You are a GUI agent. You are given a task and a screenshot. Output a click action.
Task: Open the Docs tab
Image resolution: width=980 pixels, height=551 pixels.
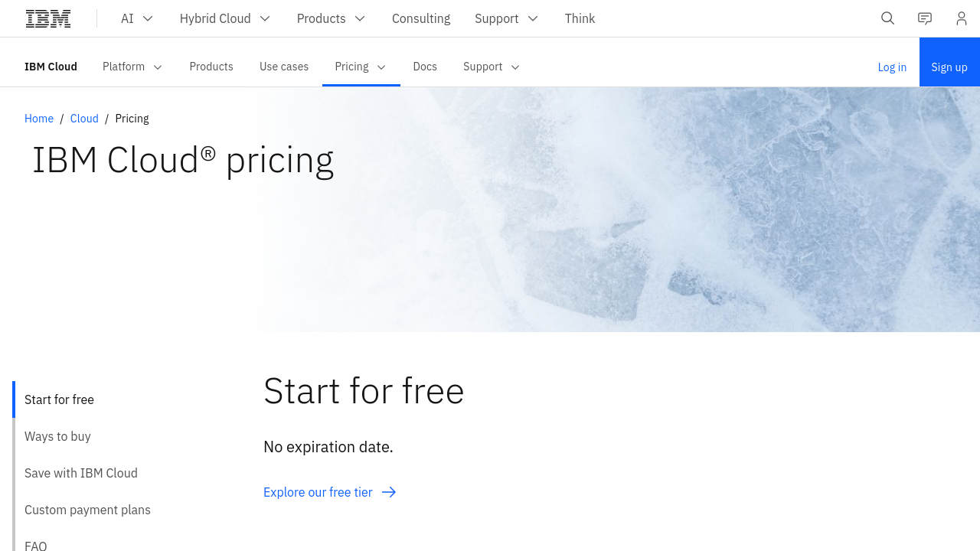point(425,67)
